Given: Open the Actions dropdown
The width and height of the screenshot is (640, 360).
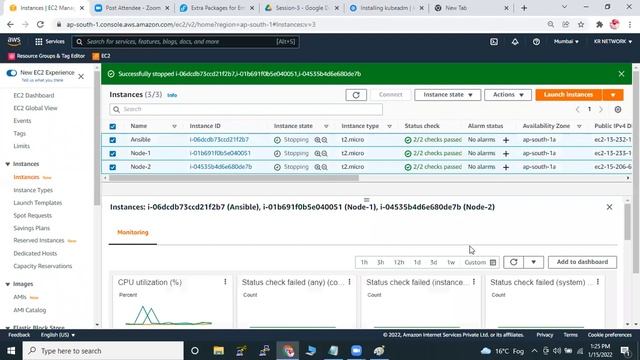Looking at the screenshot, I should pyautogui.click(x=508, y=95).
